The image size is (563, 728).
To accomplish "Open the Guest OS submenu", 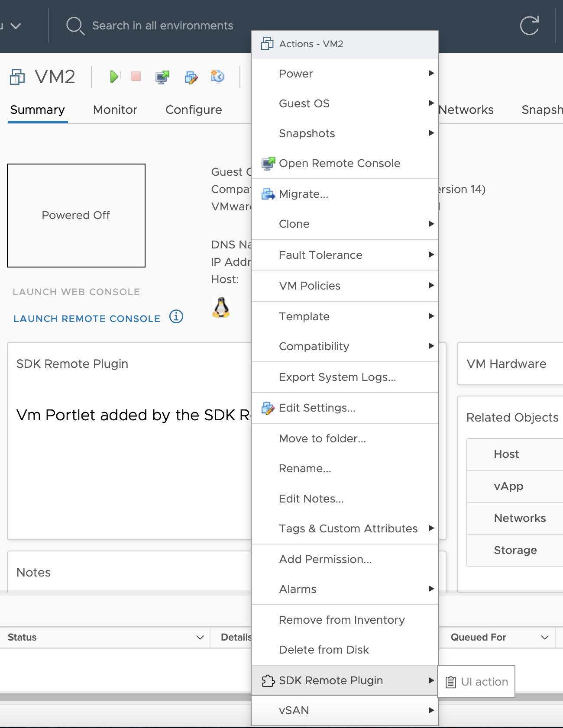I will pyautogui.click(x=345, y=103).
